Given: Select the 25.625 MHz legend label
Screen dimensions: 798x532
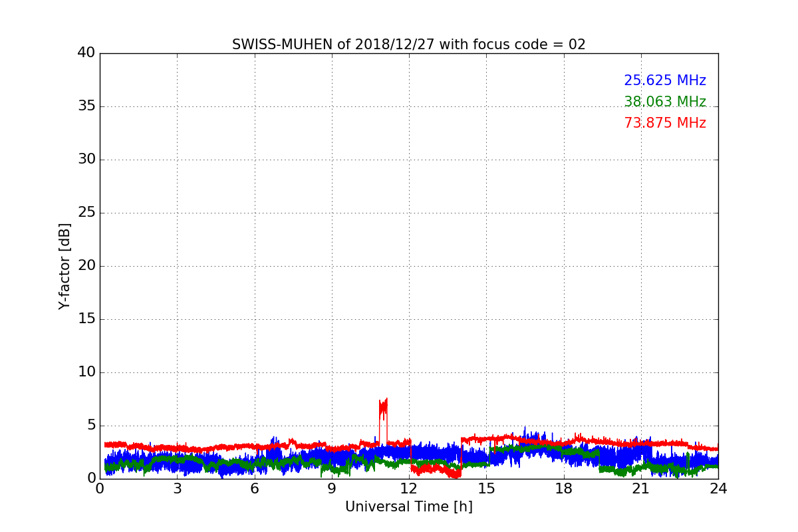Looking at the screenshot, I should 665,80.
